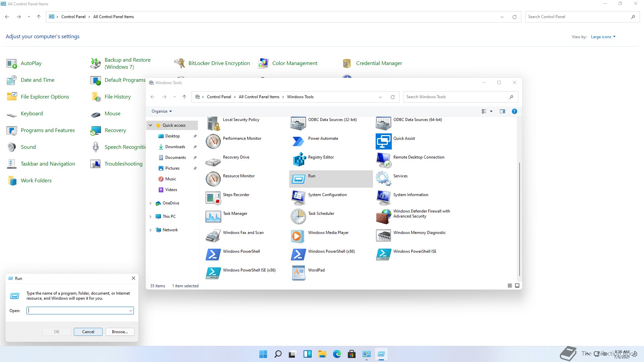Viewport: 644px width, 362px height.
Task: Toggle the preview pane in Windows Tools
Action: [502, 111]
